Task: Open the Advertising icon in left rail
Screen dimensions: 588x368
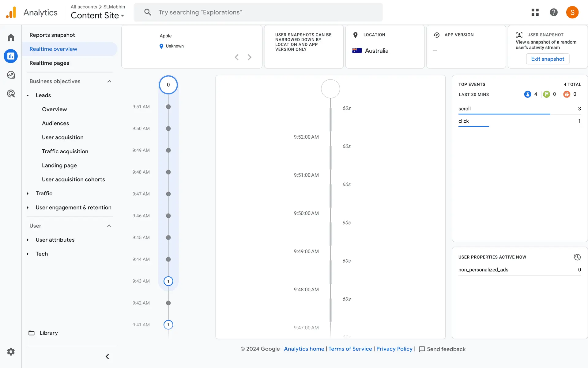Action: coord(11,94)
